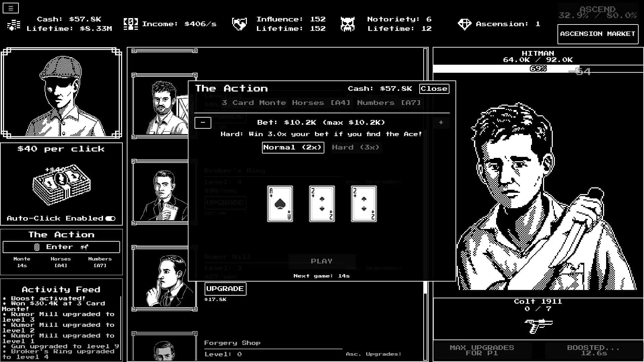Click the Colt 1911 pistol icon
The image size is (644, 362).
[x=538, y=326]
